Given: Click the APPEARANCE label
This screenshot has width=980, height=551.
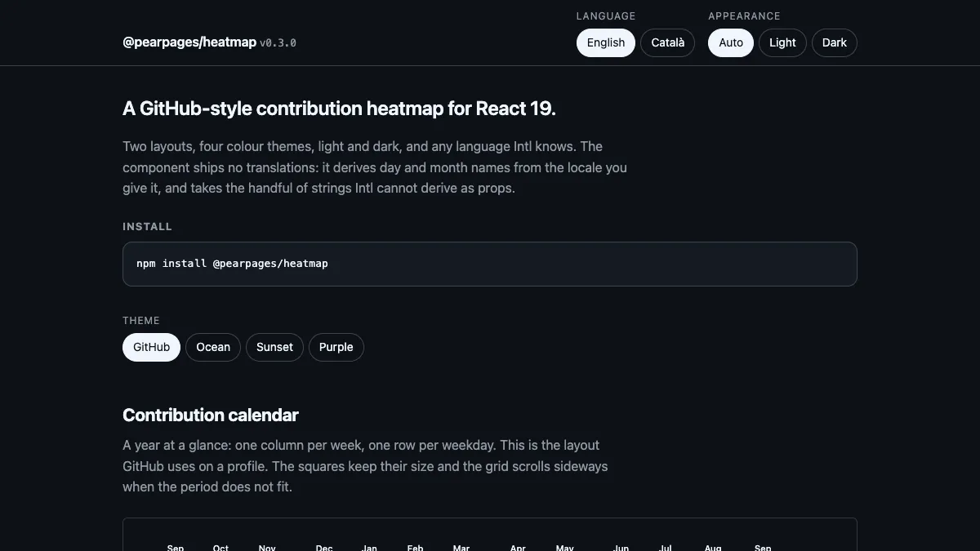Looking at the screenshot, I should [744, 16].
